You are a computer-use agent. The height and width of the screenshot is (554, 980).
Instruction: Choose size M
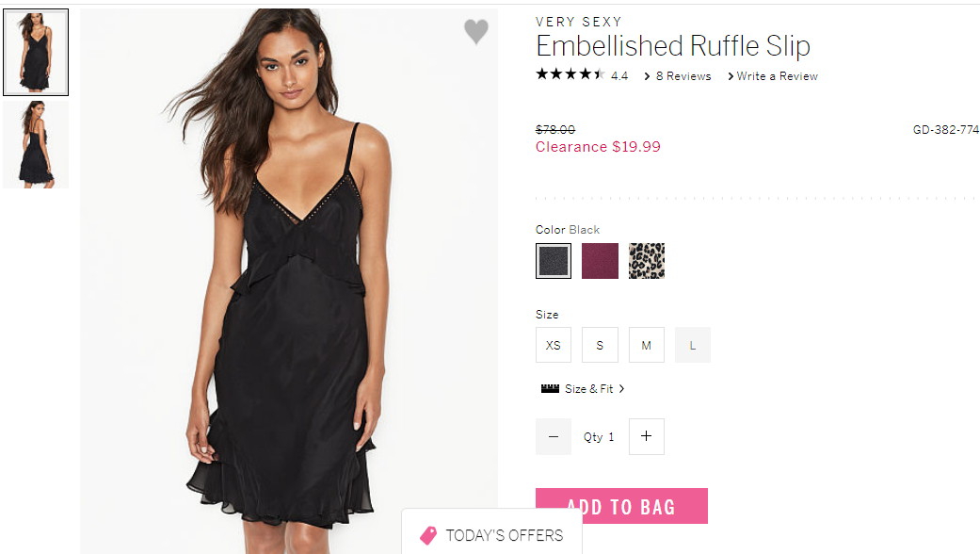[646, 345]
